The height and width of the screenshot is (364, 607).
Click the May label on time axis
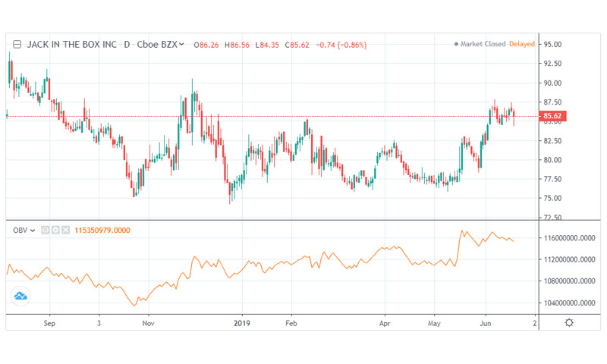coord(434,323)
